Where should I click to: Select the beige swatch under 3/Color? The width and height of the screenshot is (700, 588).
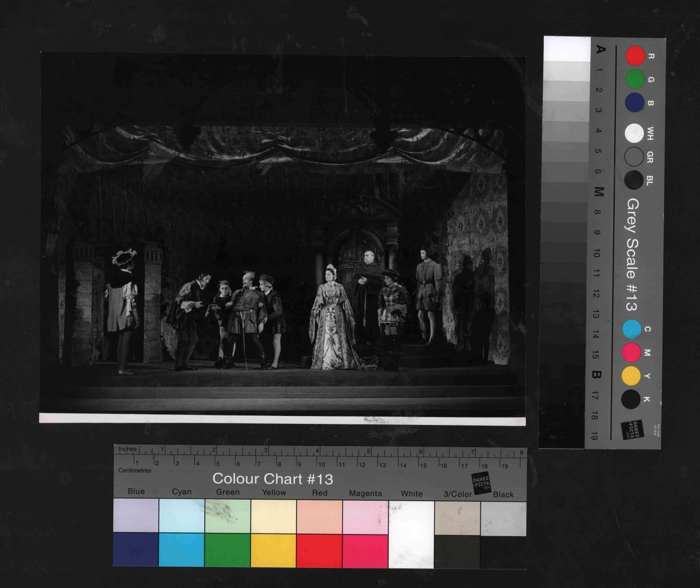[457, 518]
